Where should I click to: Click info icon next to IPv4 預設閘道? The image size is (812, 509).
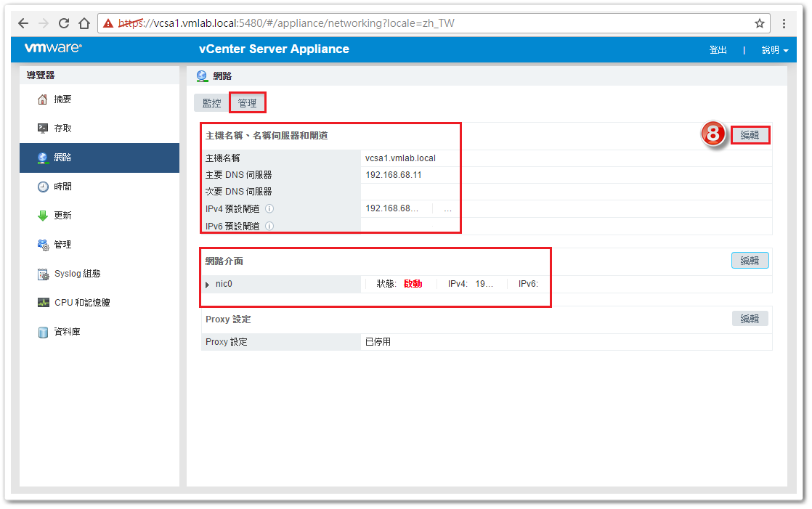coord(269,208)
